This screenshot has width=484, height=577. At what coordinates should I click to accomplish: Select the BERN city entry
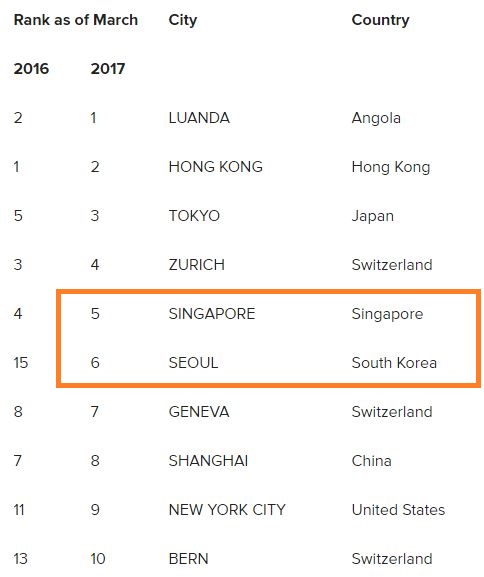pos(188,559)
